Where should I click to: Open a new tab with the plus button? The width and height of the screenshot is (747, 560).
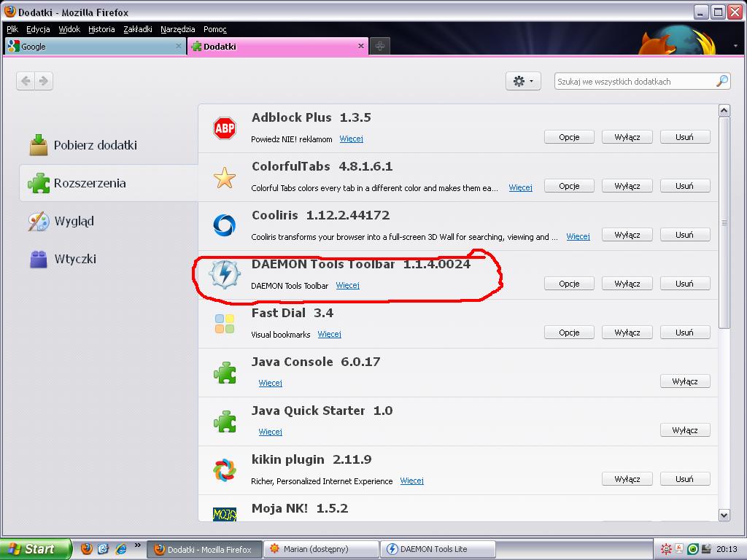pos(379,46)
